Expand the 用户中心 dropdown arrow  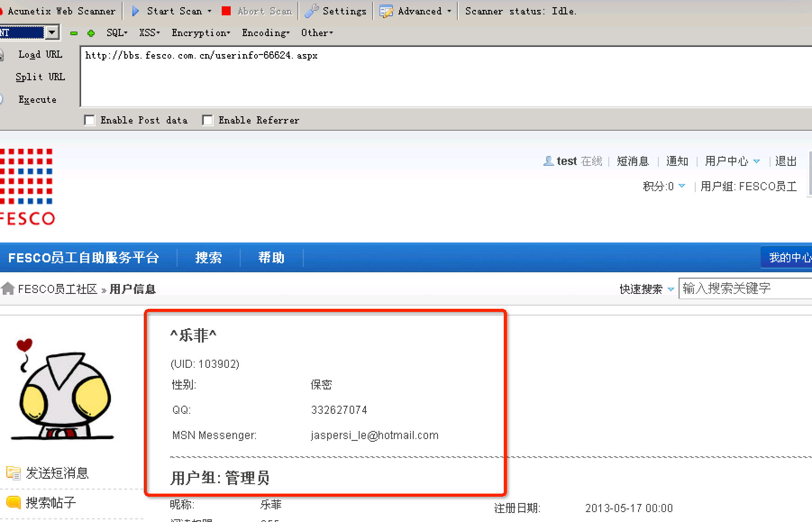pyautogui.click(x=757, y=161)
